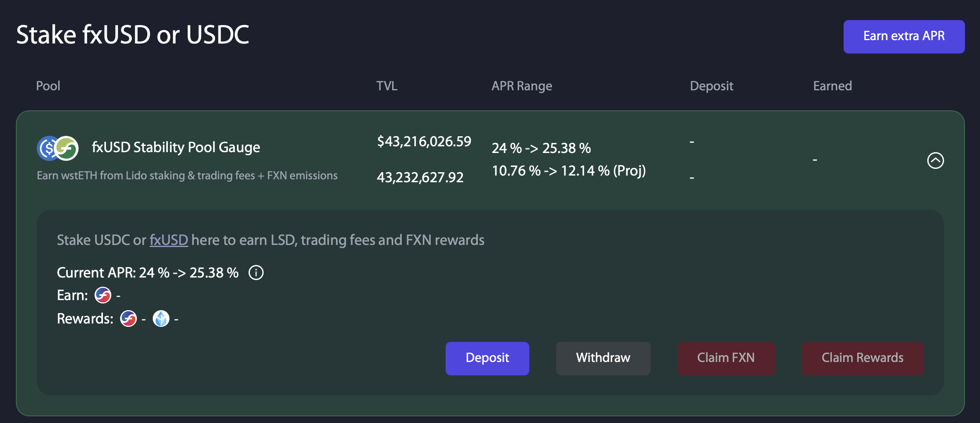Click the info circle beside the APR percentages
980x423 pixels.
[256, 273]
